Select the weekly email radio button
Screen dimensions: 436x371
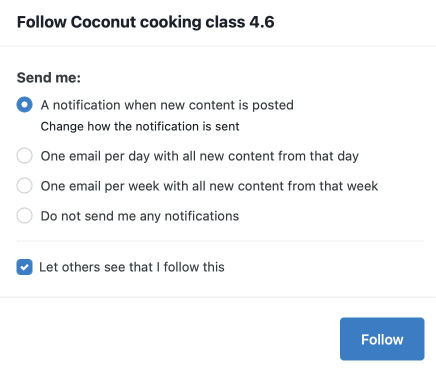24,186
